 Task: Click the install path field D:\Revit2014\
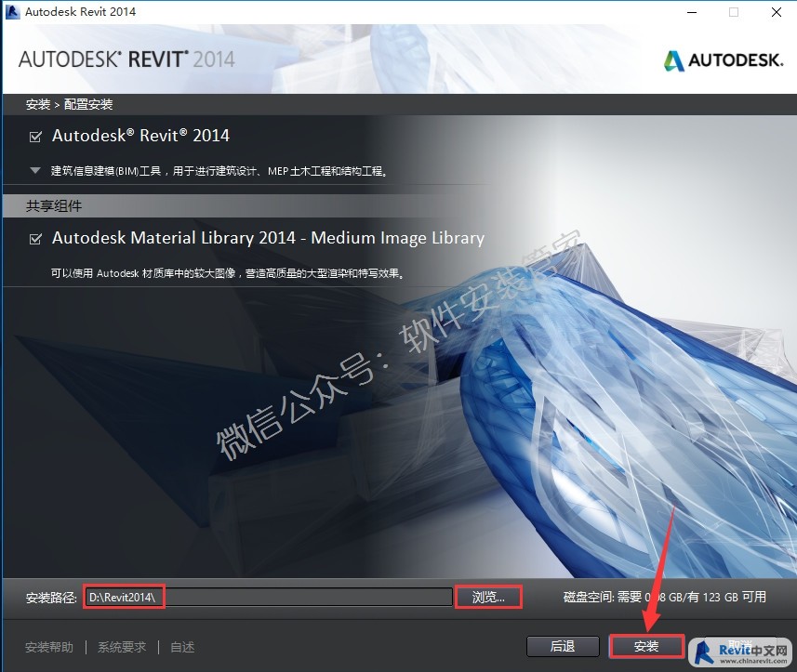[x=269, y=597]
